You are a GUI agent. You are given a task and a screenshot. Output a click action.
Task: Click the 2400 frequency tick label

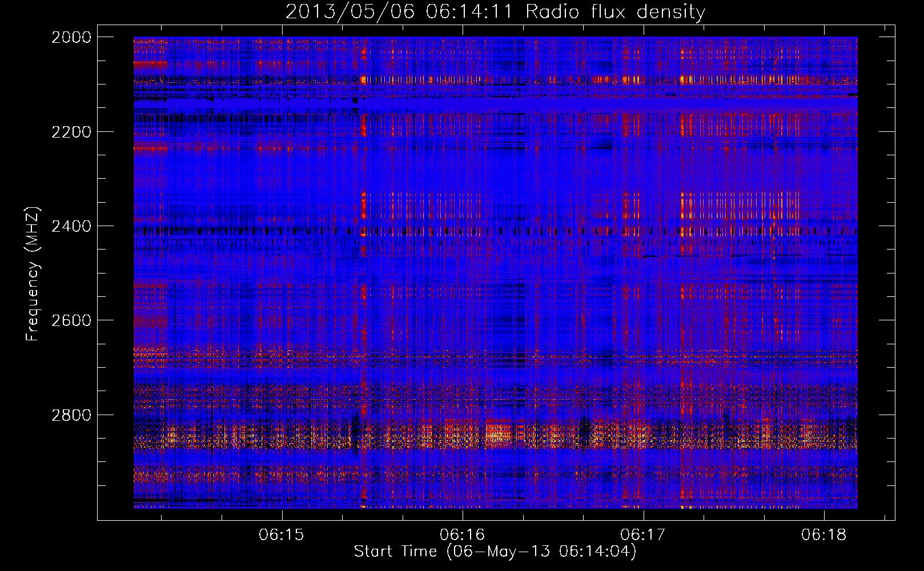point(71,226)
